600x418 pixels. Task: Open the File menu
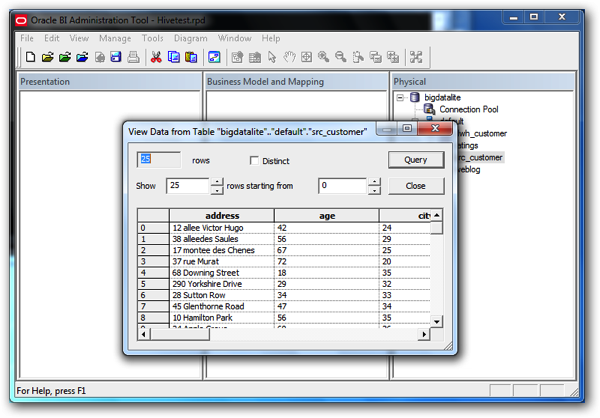click(x=27, y=38)
